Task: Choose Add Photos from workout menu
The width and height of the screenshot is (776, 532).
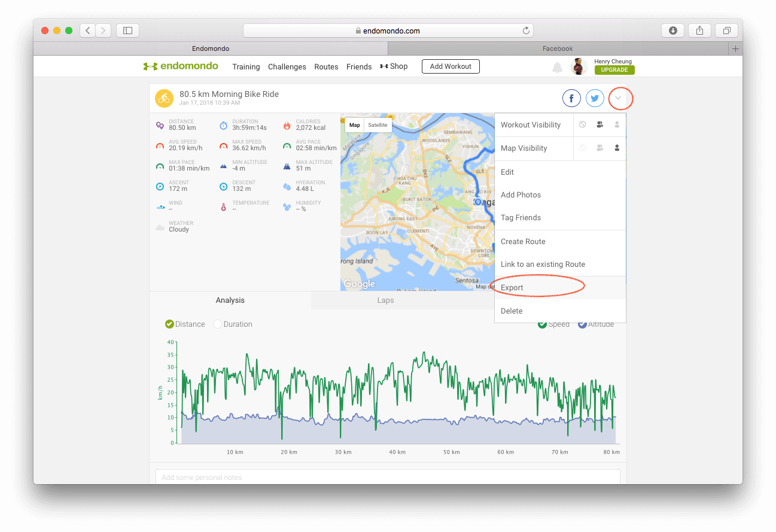Action: tap(560, 194)
